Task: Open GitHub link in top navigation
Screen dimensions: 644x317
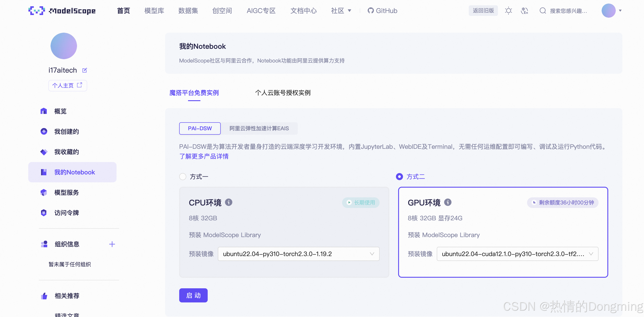Action: 382,11
